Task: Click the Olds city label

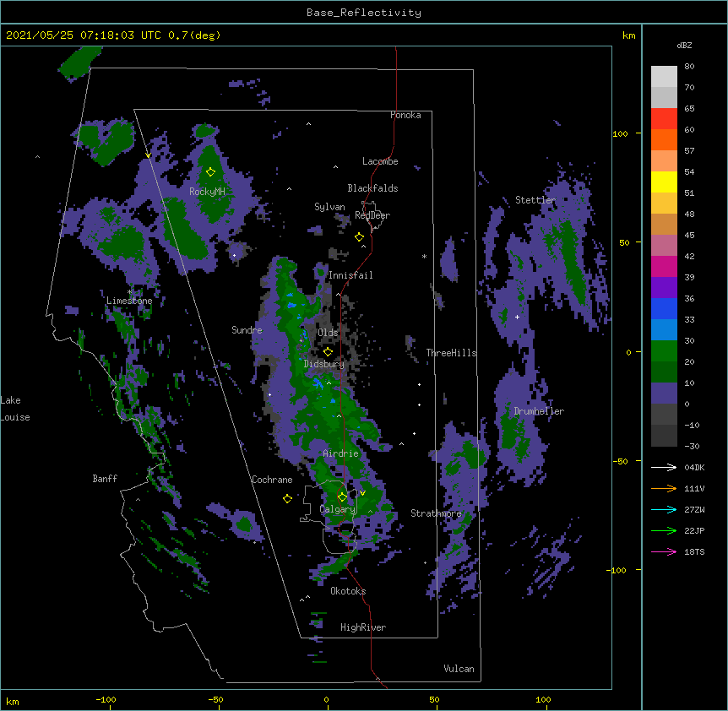Action: [x=328, y=333]
